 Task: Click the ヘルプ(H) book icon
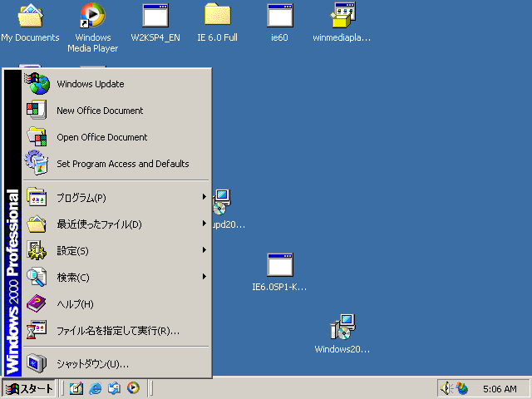(x=37, y=303)
